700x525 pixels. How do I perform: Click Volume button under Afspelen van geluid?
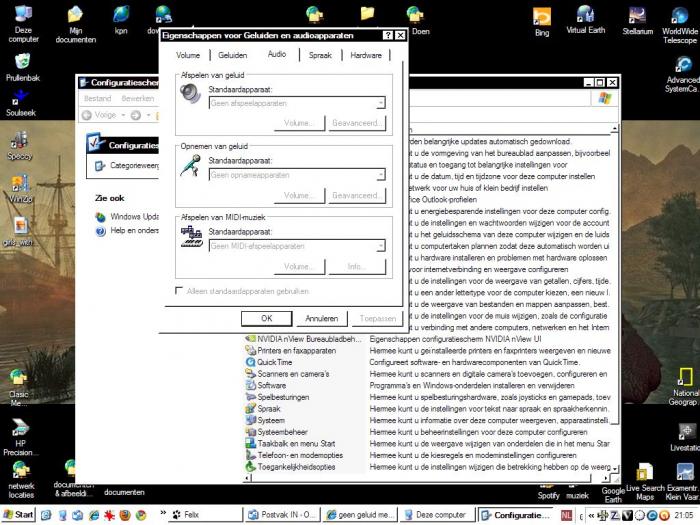298,123
